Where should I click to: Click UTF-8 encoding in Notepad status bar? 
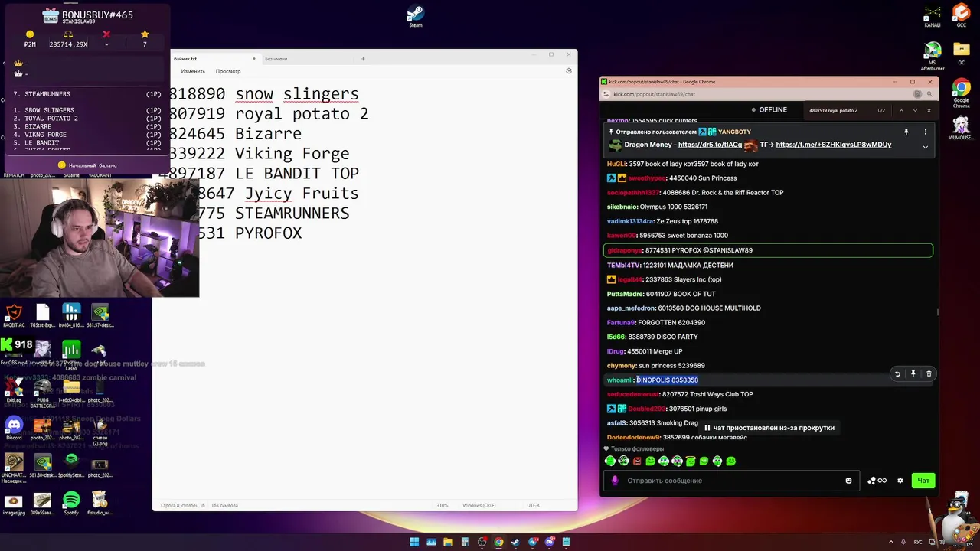[x=533, y=505]
